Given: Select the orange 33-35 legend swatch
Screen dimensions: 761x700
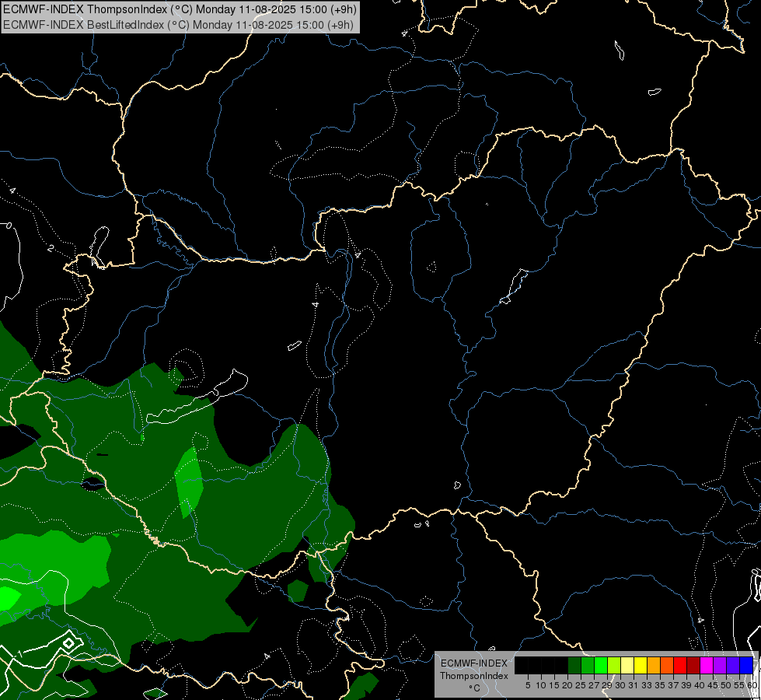Looking at the screenshot, I should coord(654,665).
